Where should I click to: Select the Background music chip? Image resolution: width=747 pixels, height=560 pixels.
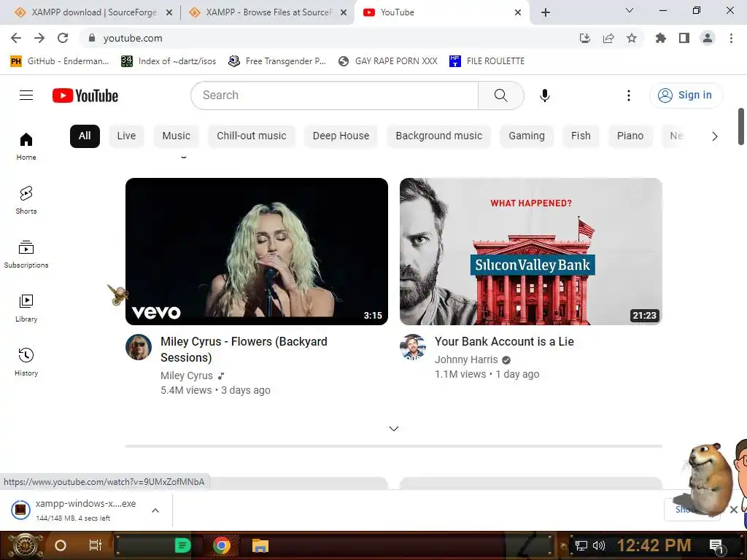[x=438, y=136]
